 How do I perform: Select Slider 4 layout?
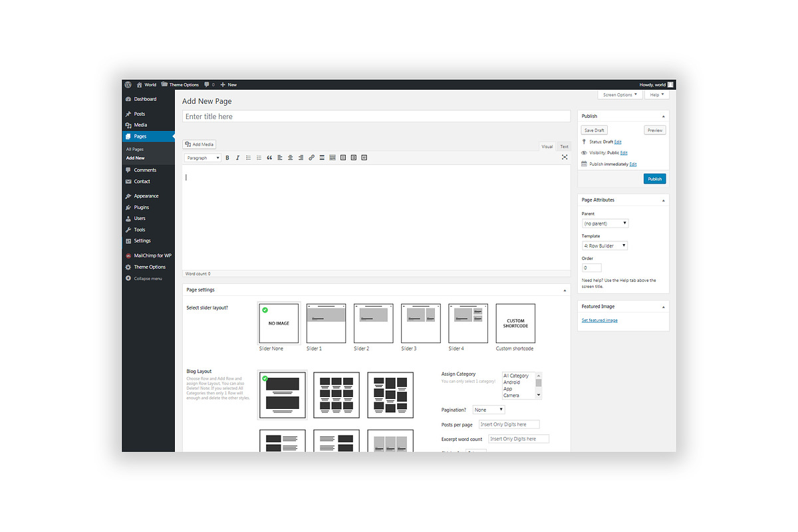468,323
